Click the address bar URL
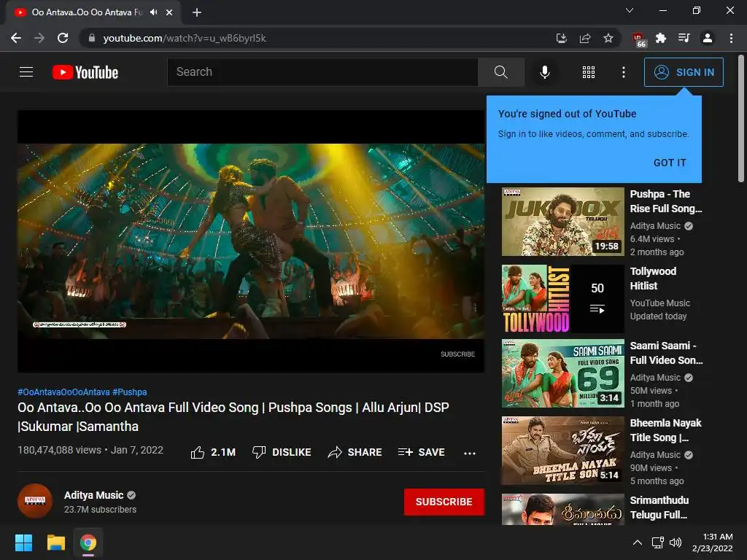 click(x=185, y=38)
